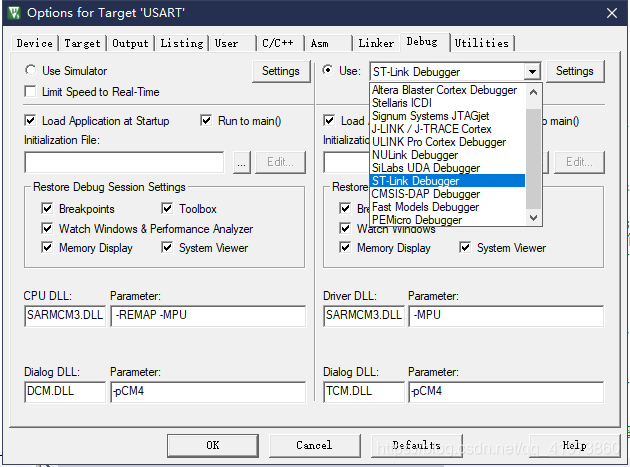
Task: Toggle debugger-side Memory Display checkbox
Action: coord(345,248)
